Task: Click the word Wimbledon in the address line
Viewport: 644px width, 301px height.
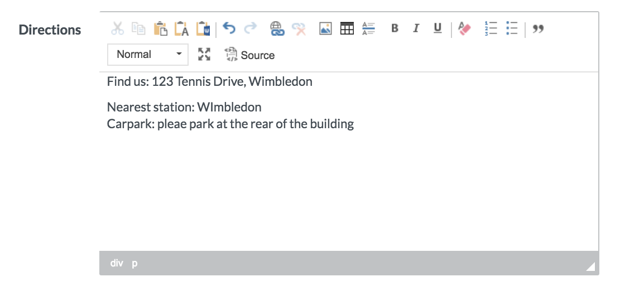Action: point(280,82)
